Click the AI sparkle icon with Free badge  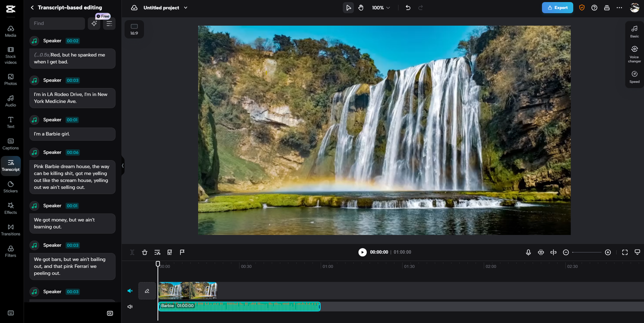(x=94, y=24)
